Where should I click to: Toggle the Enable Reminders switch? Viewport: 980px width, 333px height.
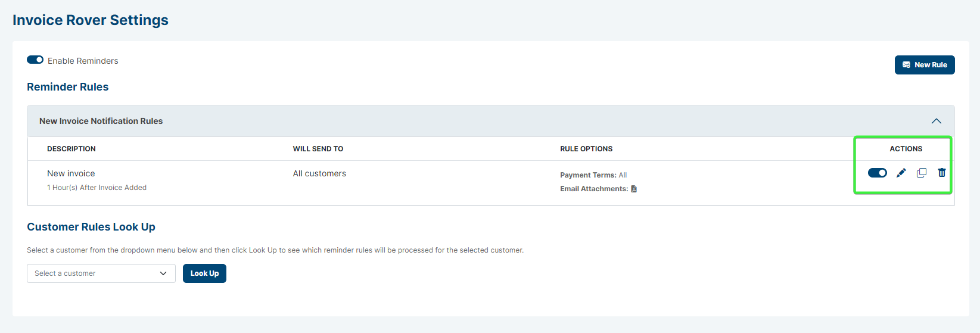click(35, 60)
